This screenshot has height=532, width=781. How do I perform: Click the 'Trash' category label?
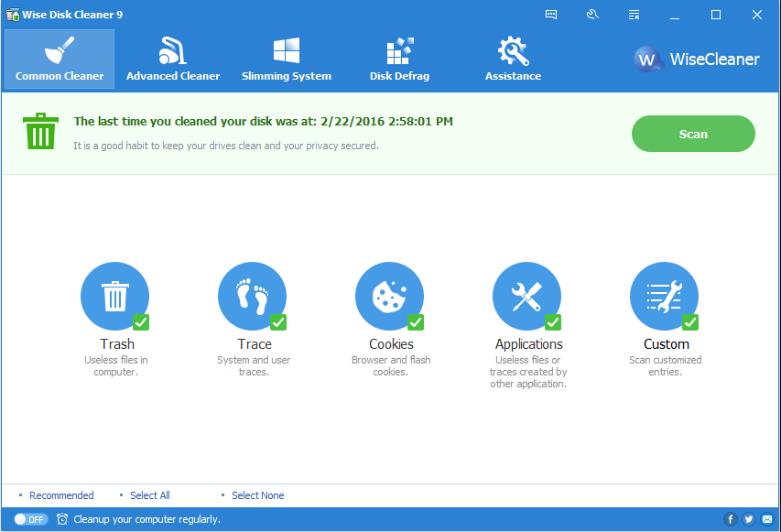(x=117, y=344)
